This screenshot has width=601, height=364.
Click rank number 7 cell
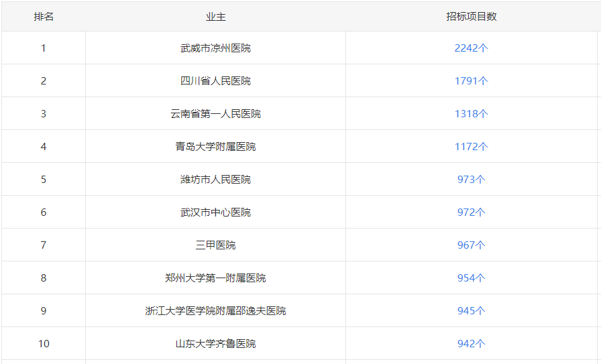pos(44,245)
